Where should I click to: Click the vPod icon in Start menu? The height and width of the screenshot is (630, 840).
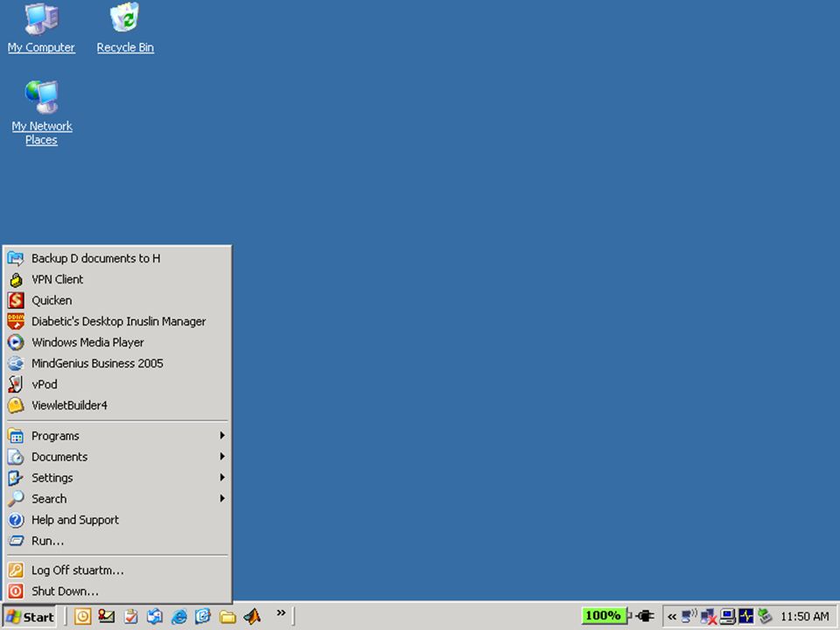tap(16, 384)
